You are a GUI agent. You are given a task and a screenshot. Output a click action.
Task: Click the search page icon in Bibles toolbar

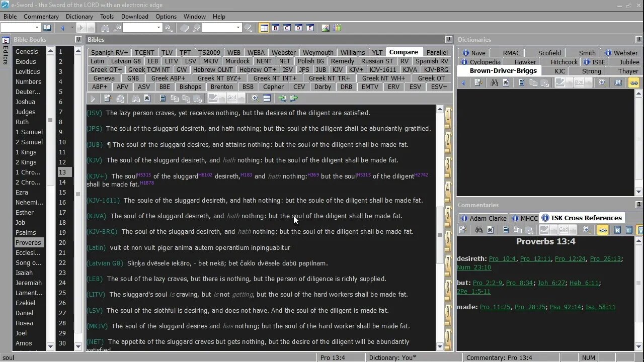coord(147,99)
